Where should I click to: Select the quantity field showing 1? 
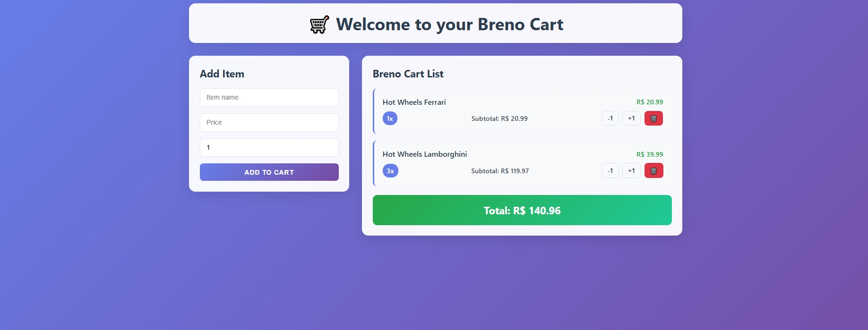pos(269,147)
